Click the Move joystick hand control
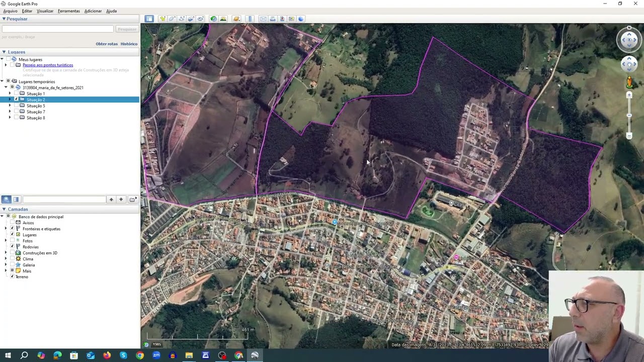Screen dimensions: 644x362 629,64
